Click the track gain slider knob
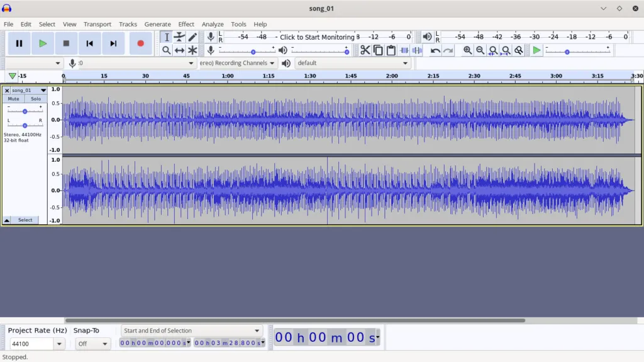The image size is (644, 362). (25, 111)
